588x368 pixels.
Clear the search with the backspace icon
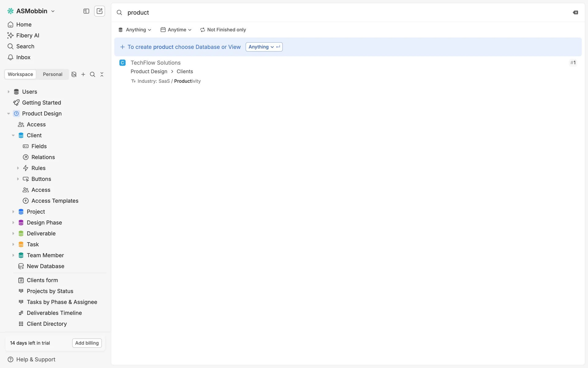tap(575, 13)
